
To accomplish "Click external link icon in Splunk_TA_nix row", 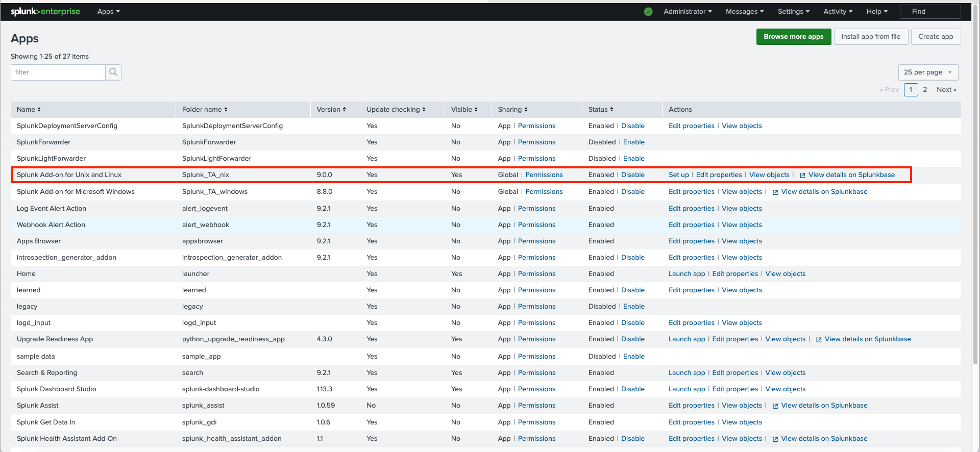I will click(802, 175).
